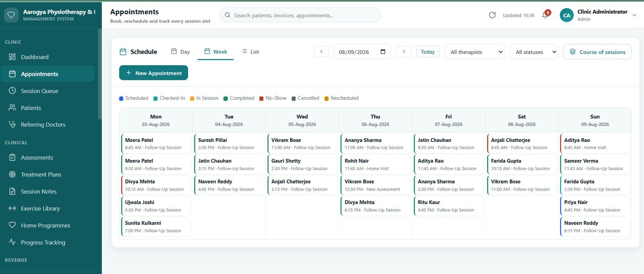Click the Home Programmes heart icon
644x274 pixels.
(x=12, y=225)
